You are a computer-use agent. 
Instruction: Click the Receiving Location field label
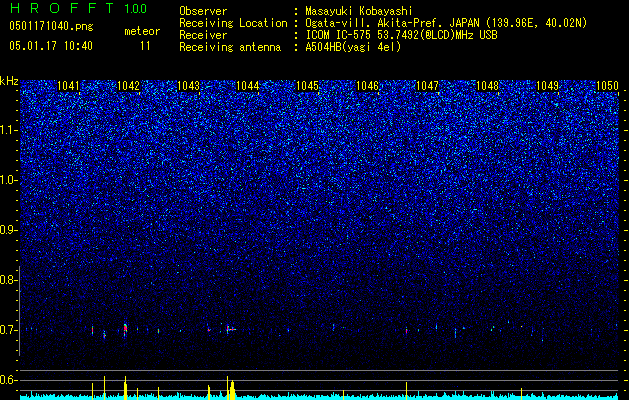pos(233,24)
